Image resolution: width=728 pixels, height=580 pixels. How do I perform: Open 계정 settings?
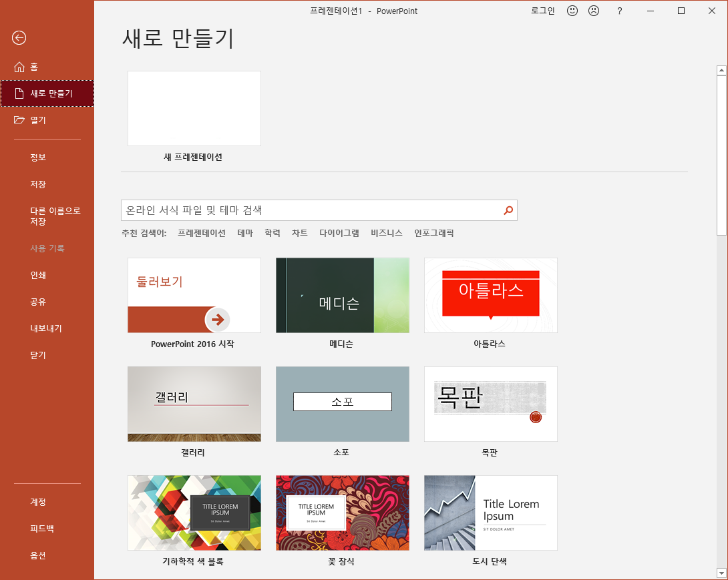[x=38, y=502]
